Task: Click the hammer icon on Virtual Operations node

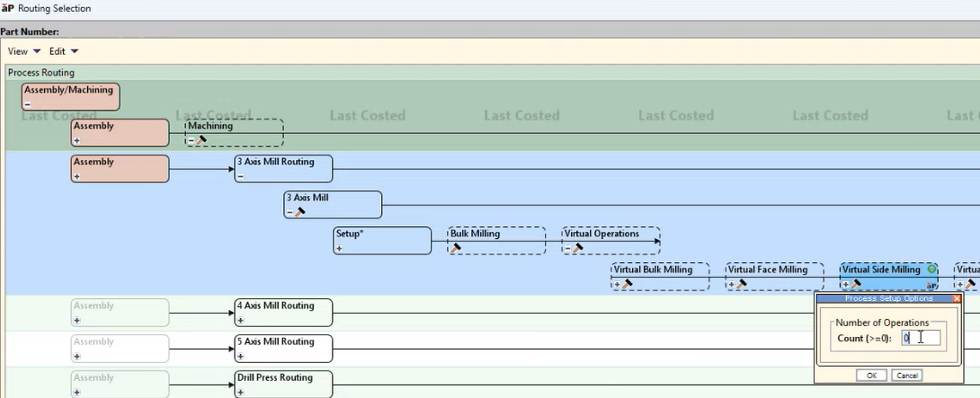Action: 578,248
